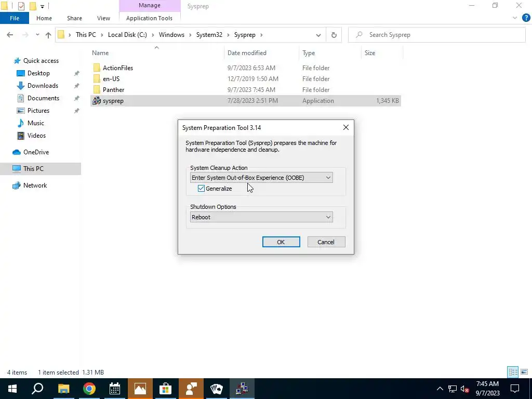This screenshot has height=399, width=532.
Task: Open OneDrive in navigation pane
Action: point(36,152)
